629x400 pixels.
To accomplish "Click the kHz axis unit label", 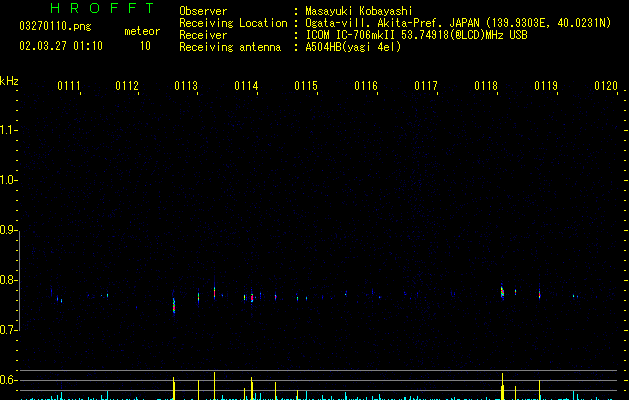I will coord(9,81).
